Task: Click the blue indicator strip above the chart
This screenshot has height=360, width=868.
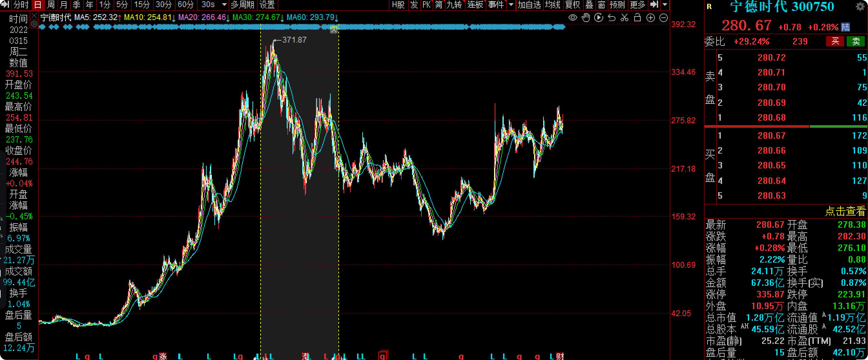Action: pyautogui.click(x=302, y=27)
